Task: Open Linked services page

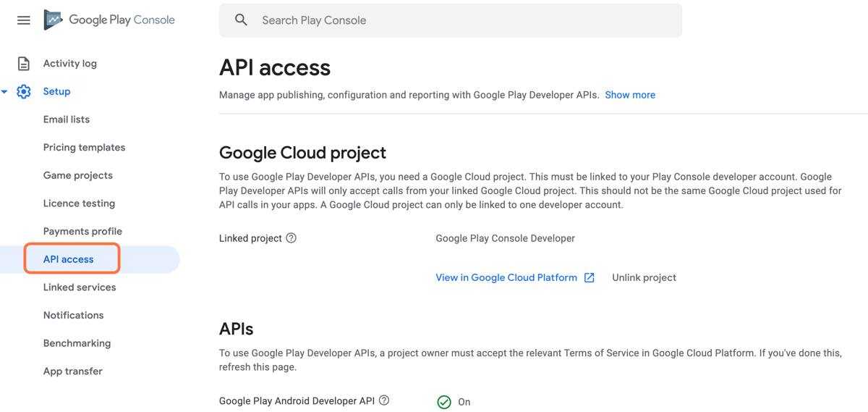Action: click(x=80, y=287)
